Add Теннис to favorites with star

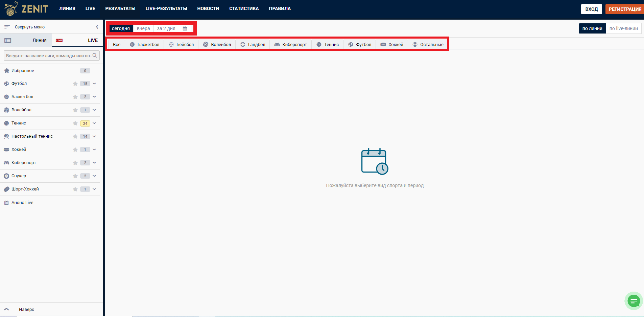pyautogui.click(x=75, y=123)
